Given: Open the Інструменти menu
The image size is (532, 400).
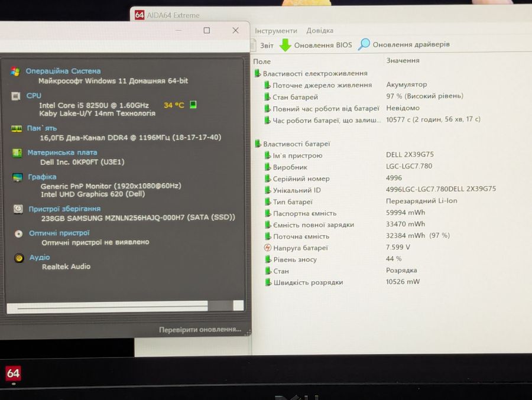Looking at the screenshot, I should coord(276,31).
